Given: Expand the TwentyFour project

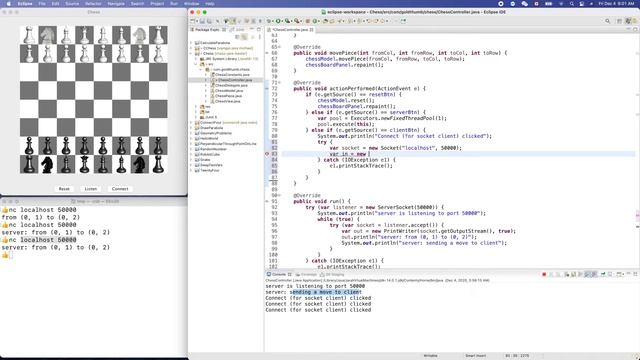Looking at the screenshot, I should (191, 170).
